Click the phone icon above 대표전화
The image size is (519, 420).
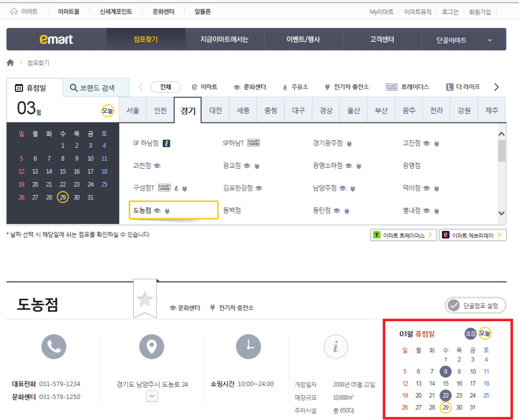[x=54, y=346]
